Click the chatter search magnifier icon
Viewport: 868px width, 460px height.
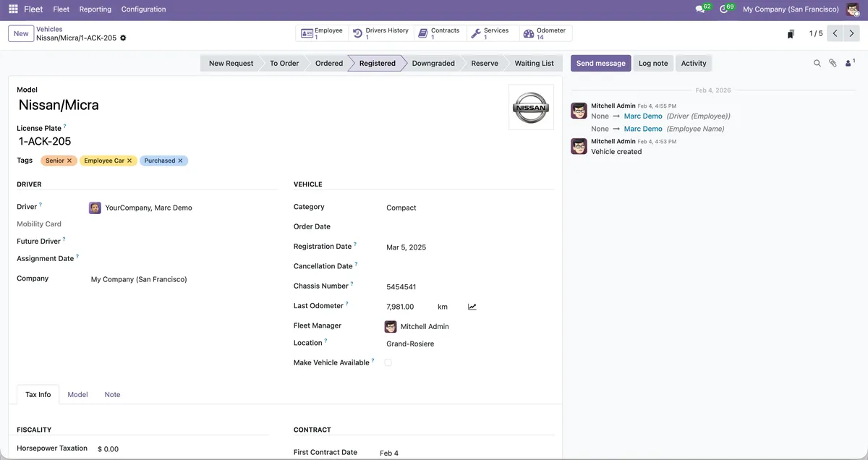pyautogui.click(x=817, y=64)
